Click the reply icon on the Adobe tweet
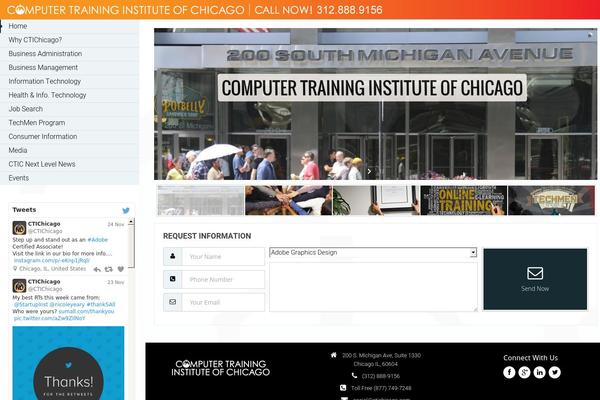 [97, 269]
